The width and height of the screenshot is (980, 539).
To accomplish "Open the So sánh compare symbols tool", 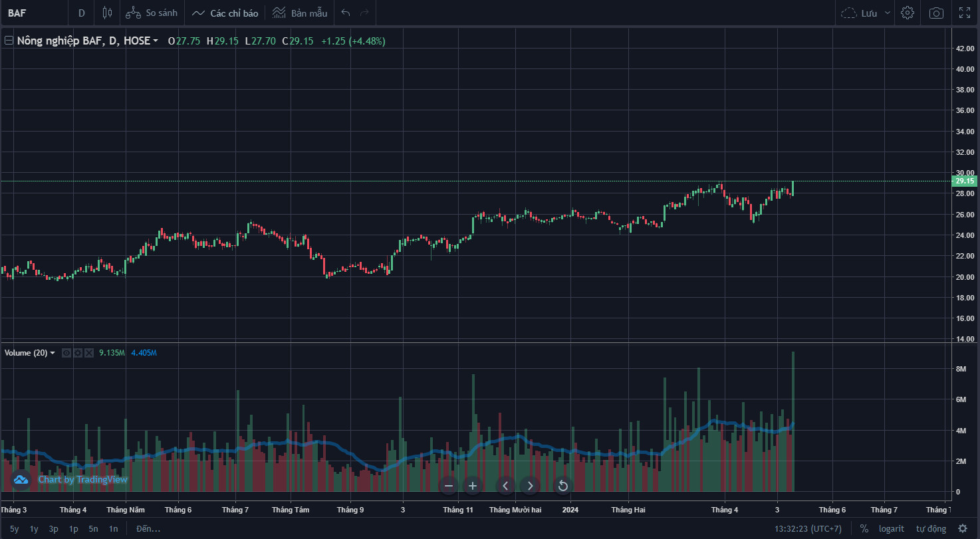I will point(152,13).
